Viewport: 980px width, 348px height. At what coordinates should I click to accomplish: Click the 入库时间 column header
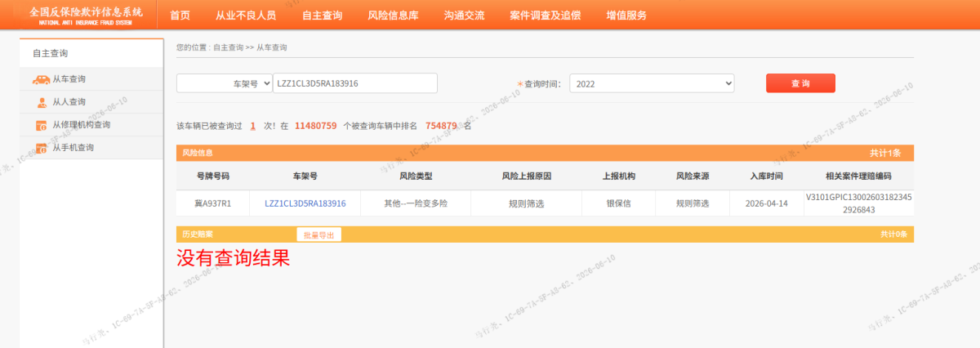pos(767,176)
